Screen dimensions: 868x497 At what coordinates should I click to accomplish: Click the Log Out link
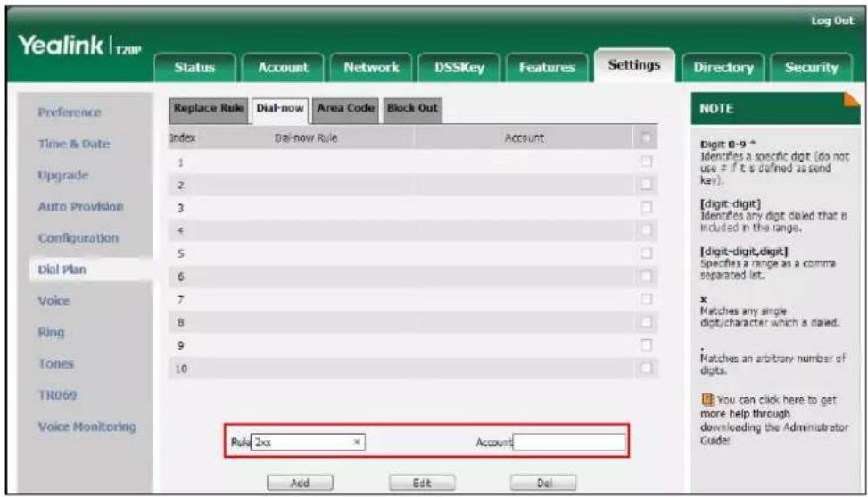[832, 21]
